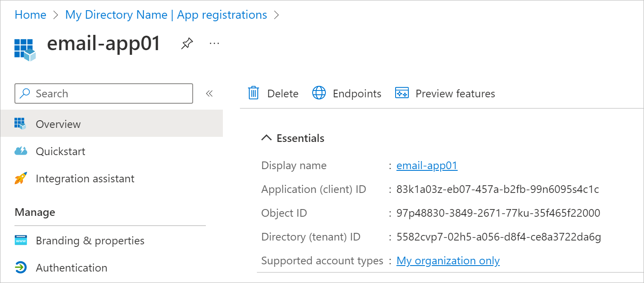Collapse the sidebar with the double chevron
Screen dimensions: 644x283
pos(209,93)
